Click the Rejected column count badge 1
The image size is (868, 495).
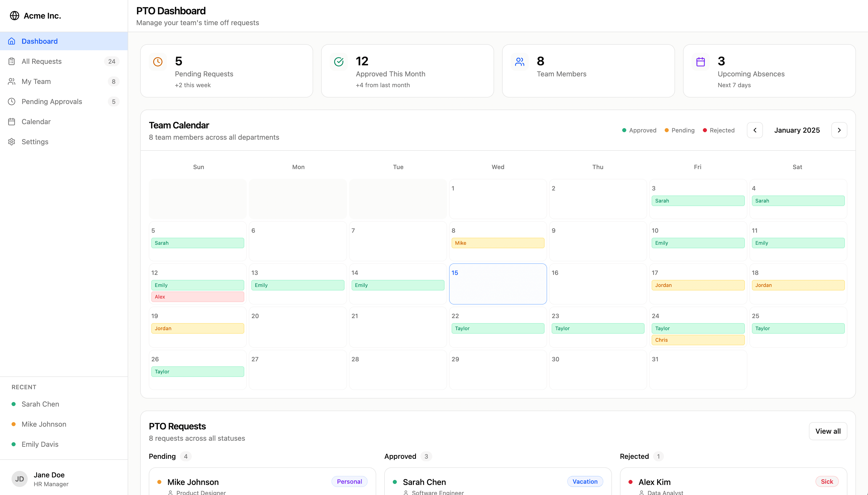pos(658,456)
